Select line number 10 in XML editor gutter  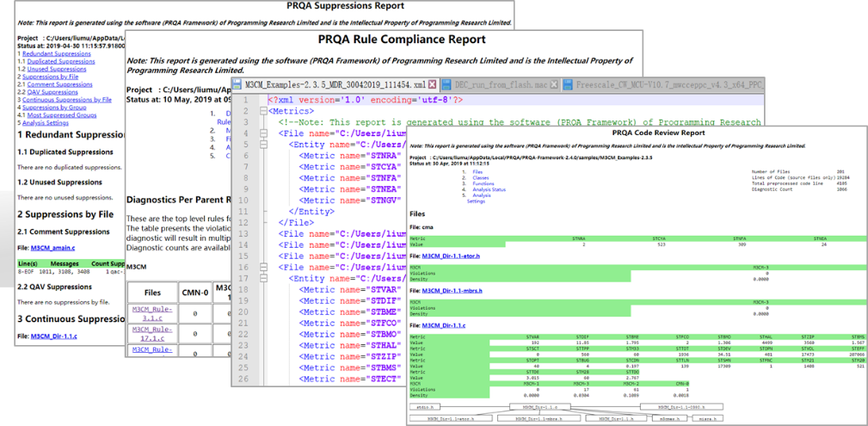tap(244, 200)
